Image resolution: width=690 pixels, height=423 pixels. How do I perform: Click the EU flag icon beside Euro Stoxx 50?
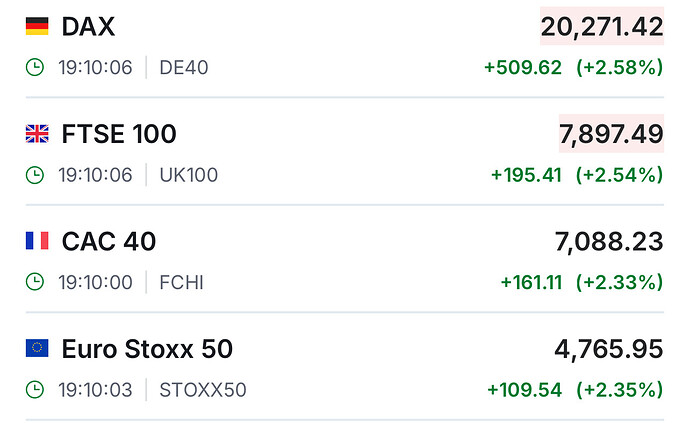[x=36, y=348]
